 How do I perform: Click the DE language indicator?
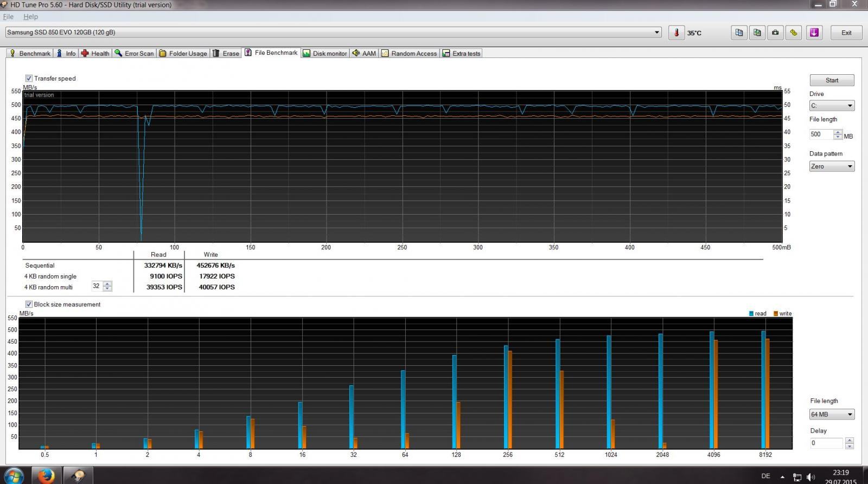click(x=765, y=476)
